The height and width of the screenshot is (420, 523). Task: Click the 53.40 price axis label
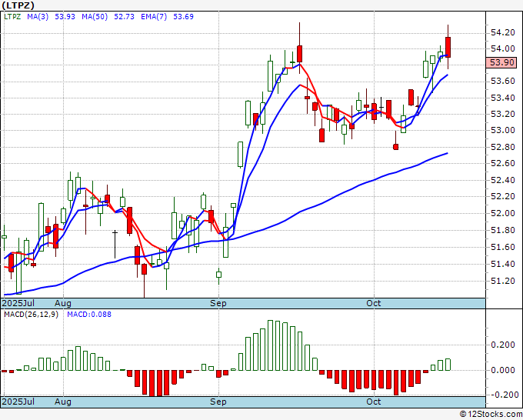503,98
